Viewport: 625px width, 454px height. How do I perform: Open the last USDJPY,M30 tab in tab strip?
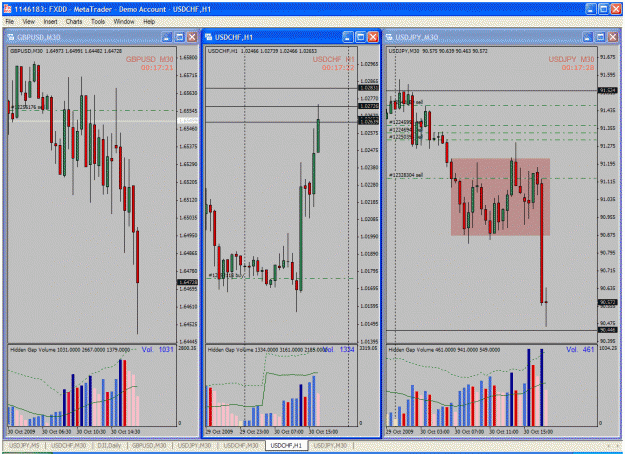point(330,445)
